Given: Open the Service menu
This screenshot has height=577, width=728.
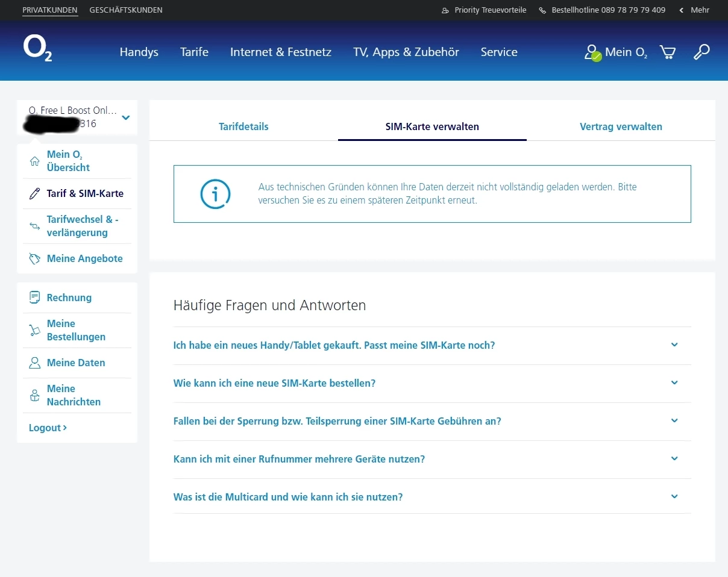Looking at the screenshot, I should [x=499, y=52].
